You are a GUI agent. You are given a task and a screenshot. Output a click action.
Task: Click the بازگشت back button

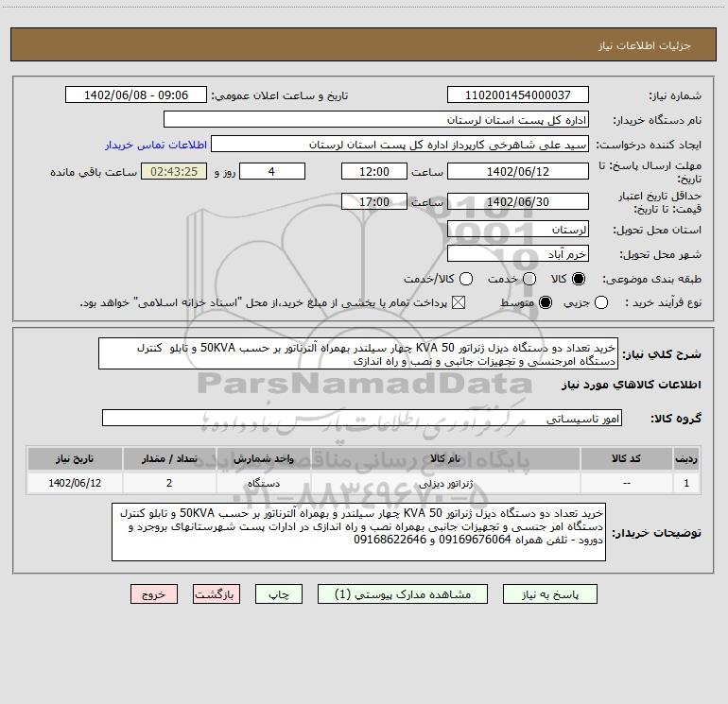pos(217,594)
